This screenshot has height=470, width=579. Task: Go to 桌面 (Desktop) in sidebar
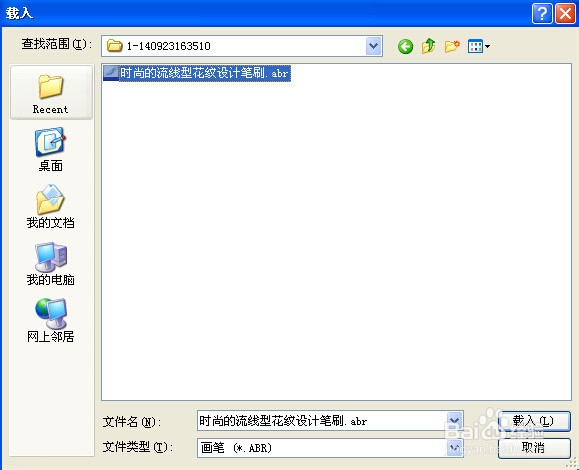coord(51,150)
